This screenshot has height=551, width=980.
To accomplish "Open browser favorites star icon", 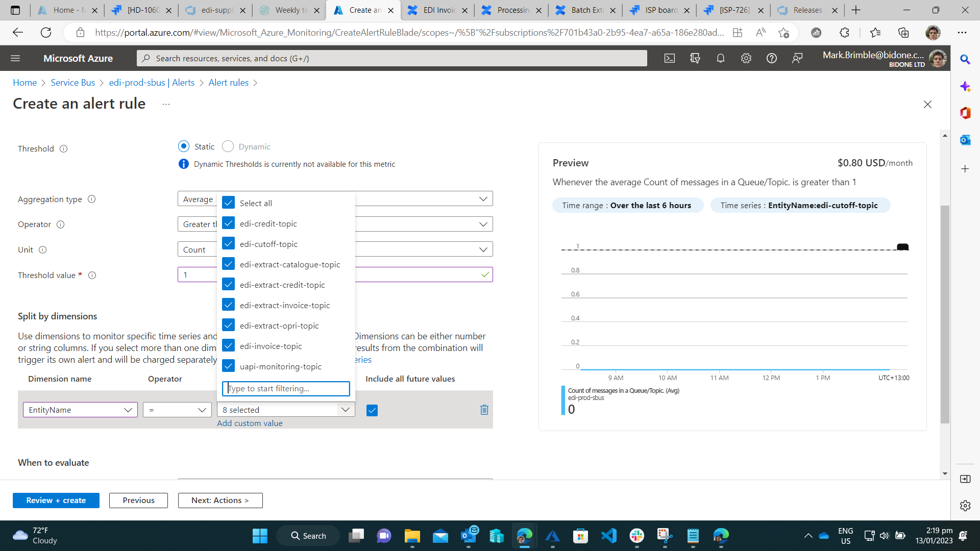I will (x=875, y=33).
